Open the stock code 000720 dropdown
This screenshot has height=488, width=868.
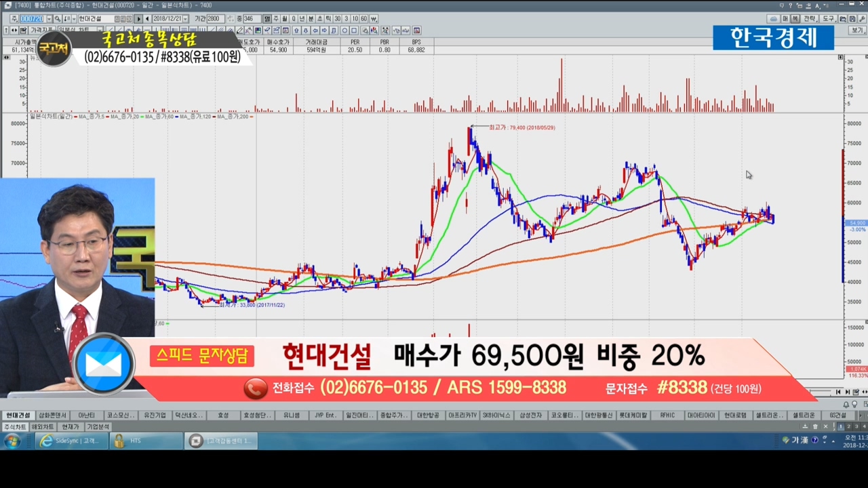pos(49,19)
